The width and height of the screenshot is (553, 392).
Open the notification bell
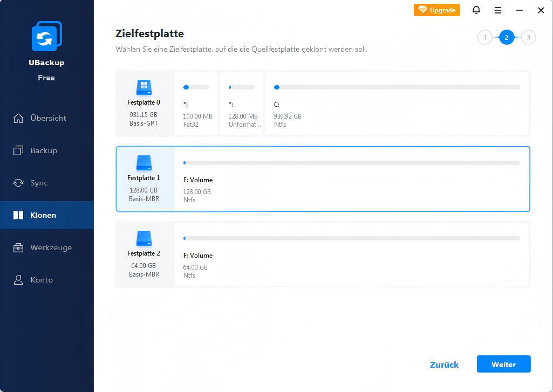476,10
